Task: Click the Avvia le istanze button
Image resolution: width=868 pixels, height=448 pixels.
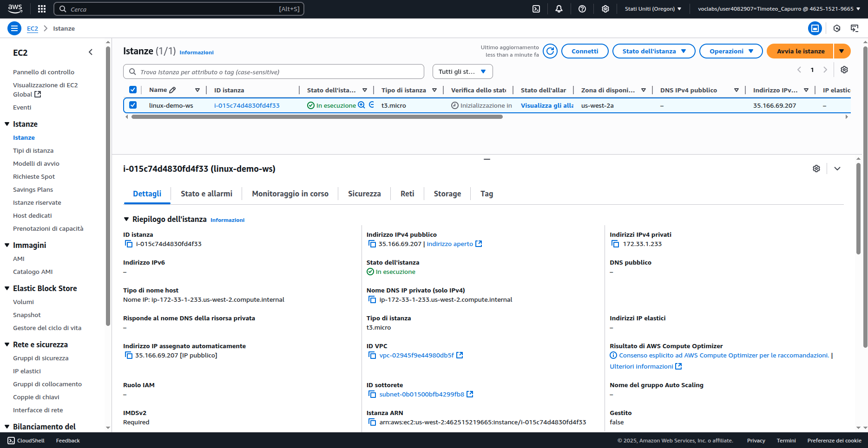Action: (x=800, y=51)
